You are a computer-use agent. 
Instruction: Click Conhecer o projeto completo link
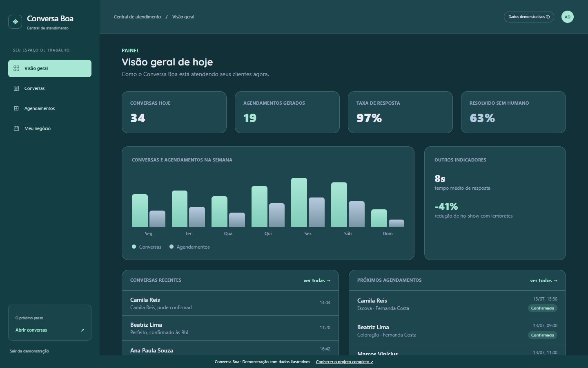click(345, 362)
